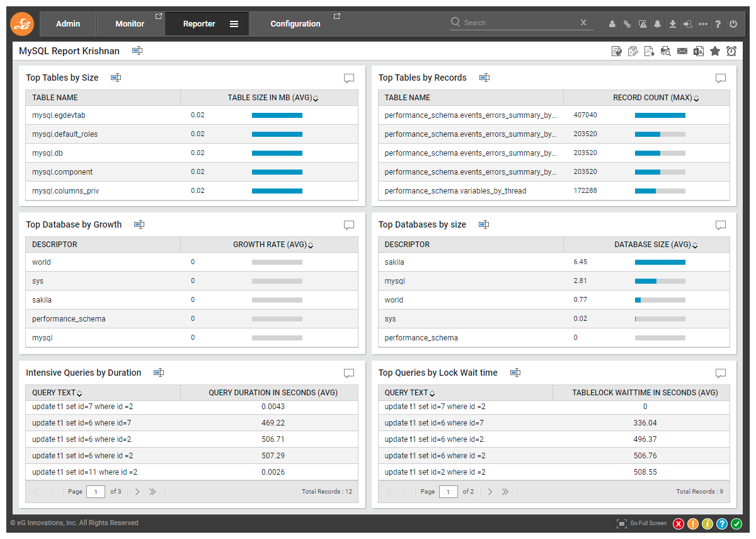Open print preview icon
The height and width of the screenshot is (539, 756).
tap(666, 51)
